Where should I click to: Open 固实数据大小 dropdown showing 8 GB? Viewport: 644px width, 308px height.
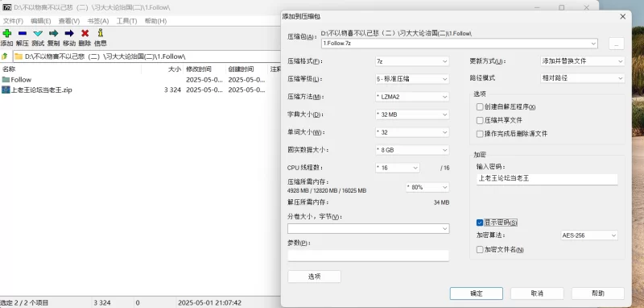pos(412,150)
